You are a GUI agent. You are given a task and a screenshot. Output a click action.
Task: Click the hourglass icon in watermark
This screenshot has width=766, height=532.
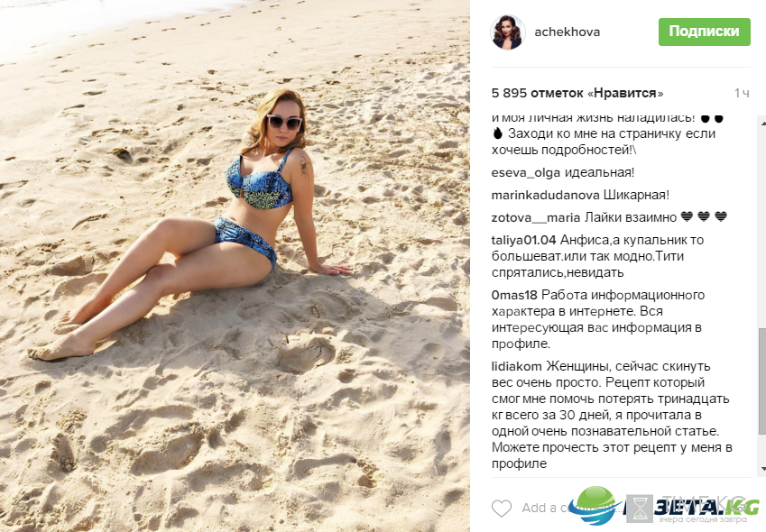point(640,509)
